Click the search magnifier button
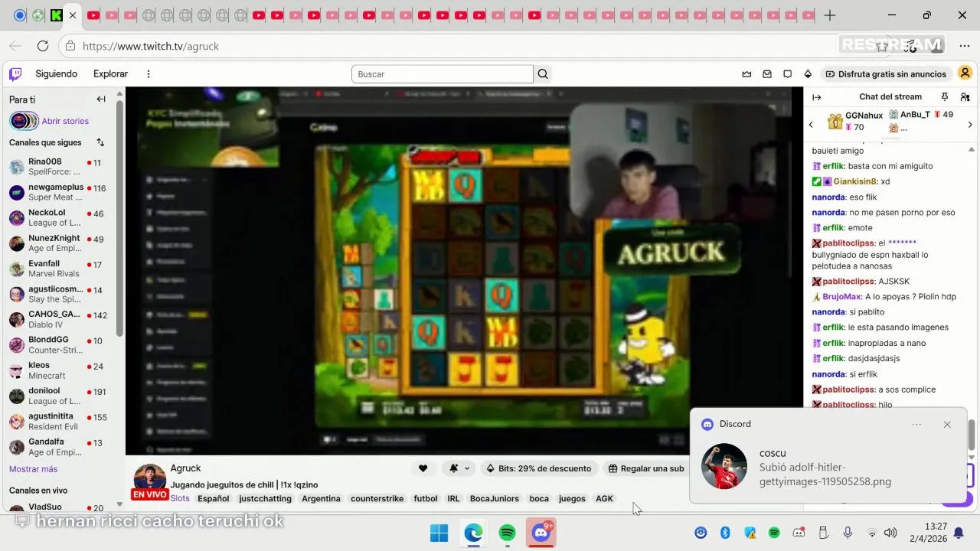Viewport: 980px width, 551px height. coord(543,74)
